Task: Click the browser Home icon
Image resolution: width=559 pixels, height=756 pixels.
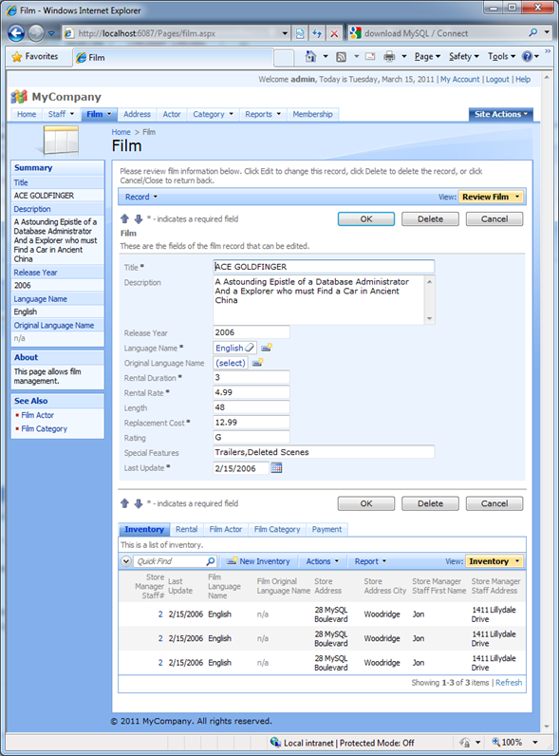Action: (x=311, y=56)
